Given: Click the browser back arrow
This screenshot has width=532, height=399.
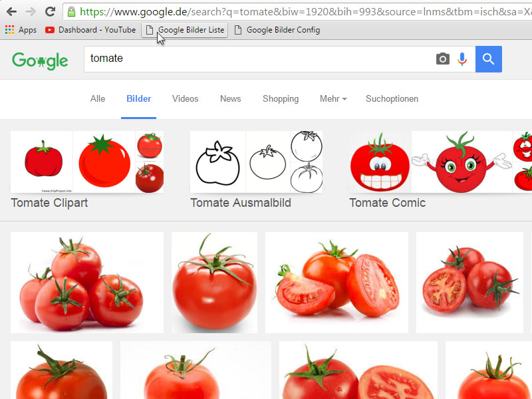Looking at the screenshot, I should 11,12.
